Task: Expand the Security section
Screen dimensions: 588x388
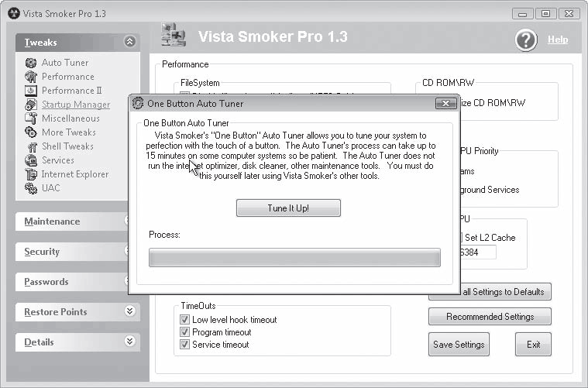Action: click(71, 252)
